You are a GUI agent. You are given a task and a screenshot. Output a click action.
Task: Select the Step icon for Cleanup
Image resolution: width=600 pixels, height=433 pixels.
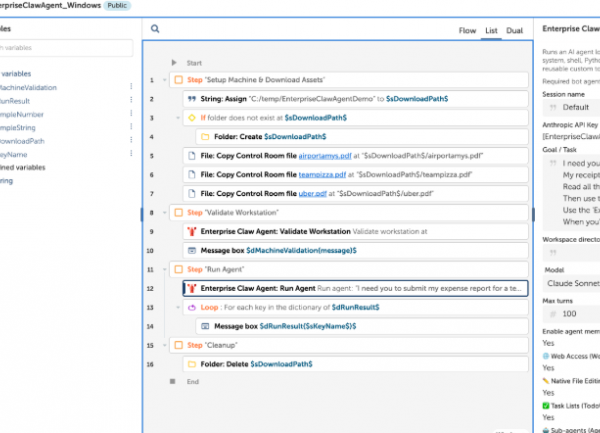pos(178,345)
